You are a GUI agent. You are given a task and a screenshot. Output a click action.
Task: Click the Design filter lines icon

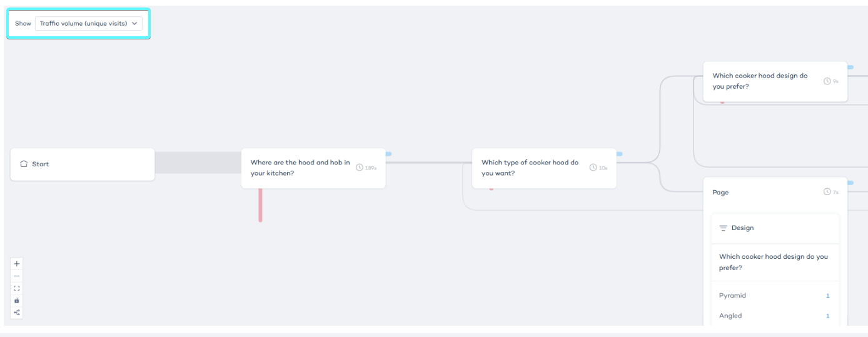(723, 228)
